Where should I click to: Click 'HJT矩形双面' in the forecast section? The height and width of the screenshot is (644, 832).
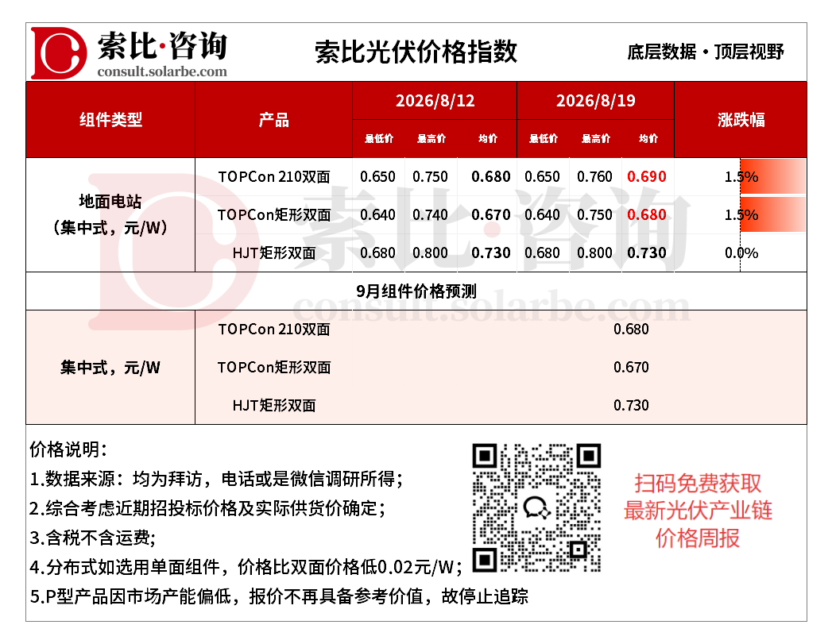tap(274, 406)
